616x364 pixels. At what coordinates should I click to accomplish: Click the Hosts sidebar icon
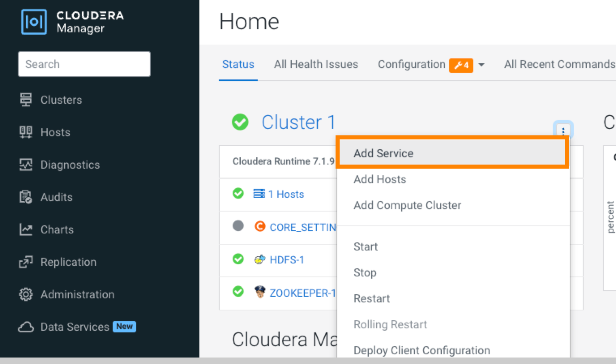[x=26, y=132]
